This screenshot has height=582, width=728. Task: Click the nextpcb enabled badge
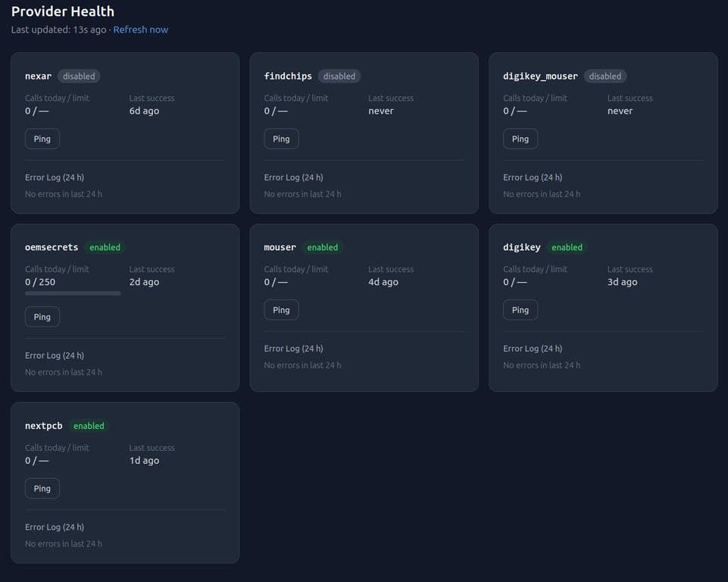pos(89,426)
